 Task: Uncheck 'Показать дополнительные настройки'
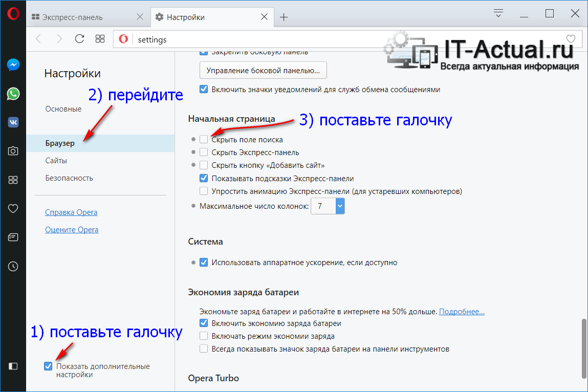point(48,366)
